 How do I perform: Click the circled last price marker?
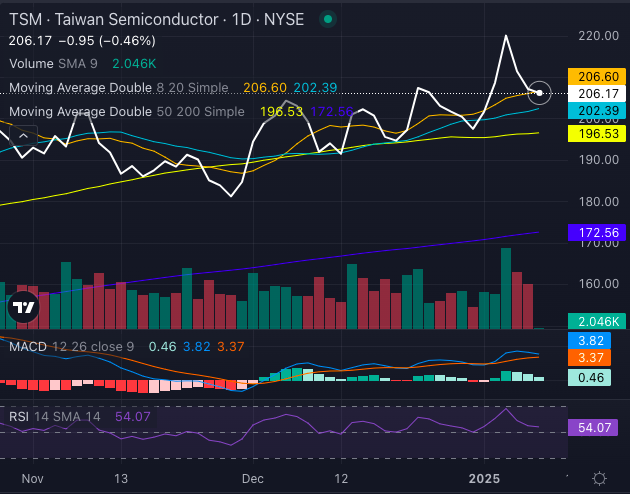(x=540, y=93)
